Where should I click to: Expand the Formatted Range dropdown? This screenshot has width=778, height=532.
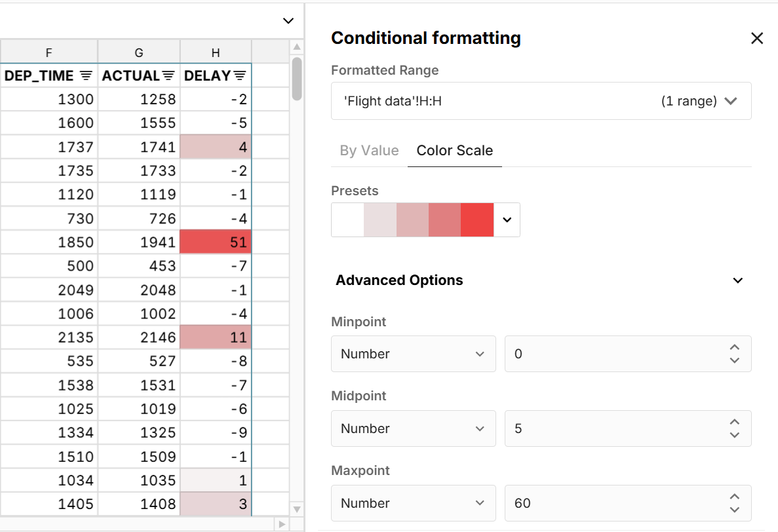tap(731, 101)
